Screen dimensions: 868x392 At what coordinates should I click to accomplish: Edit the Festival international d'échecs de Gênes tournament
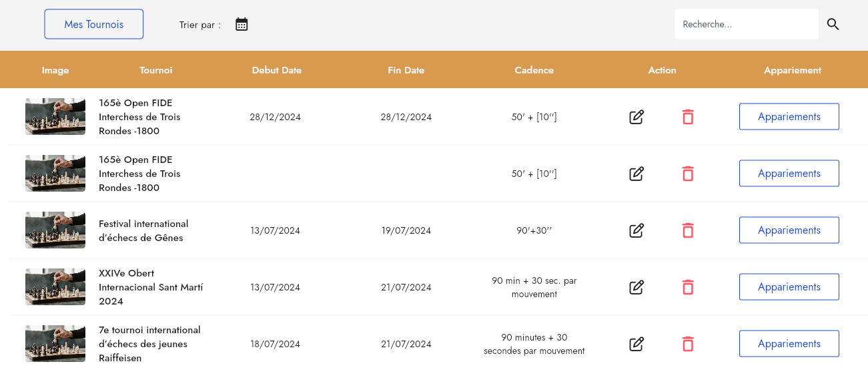coord(636,230)
